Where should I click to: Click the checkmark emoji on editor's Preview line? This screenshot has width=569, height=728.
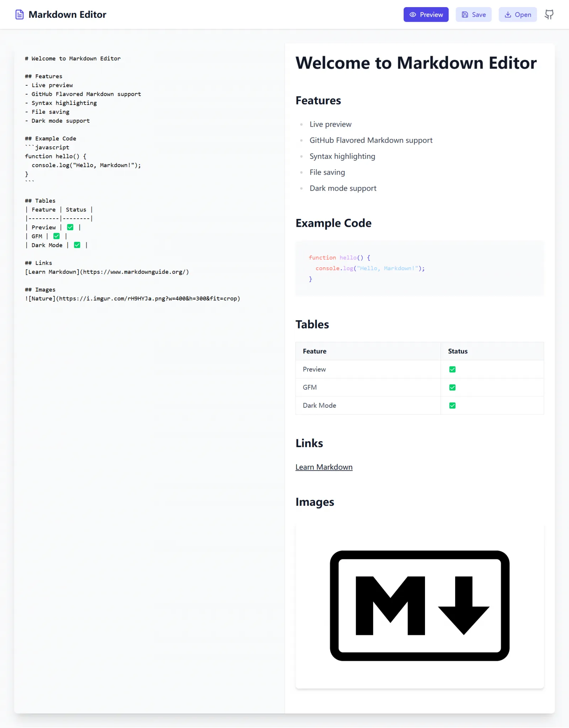pos(70,227)
